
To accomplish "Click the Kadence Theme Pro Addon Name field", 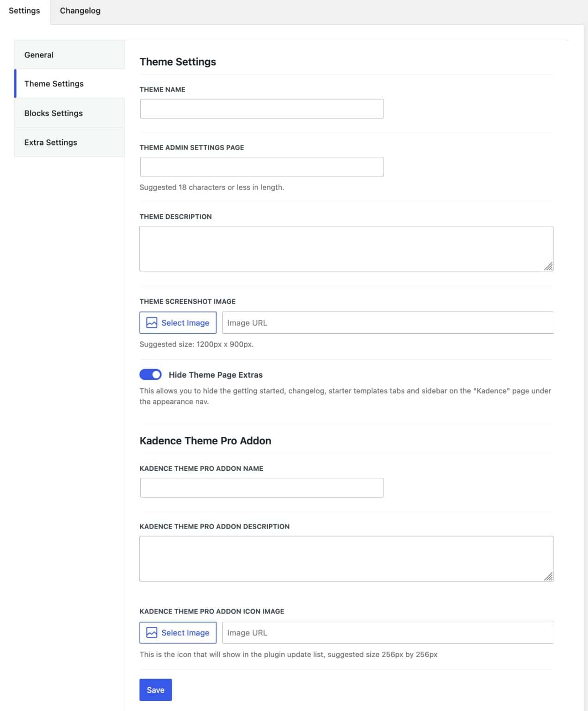I will tap(261, 487).
